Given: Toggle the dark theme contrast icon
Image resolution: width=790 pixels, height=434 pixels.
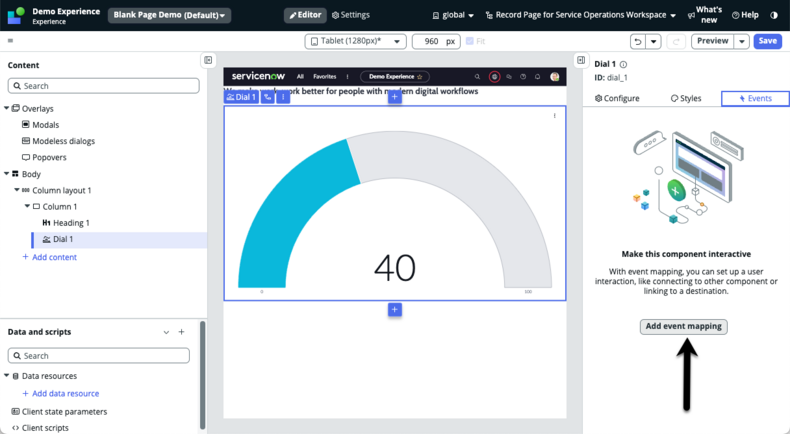Looking at the screenshot, I should pyautogui.click(x=774, y=15).
